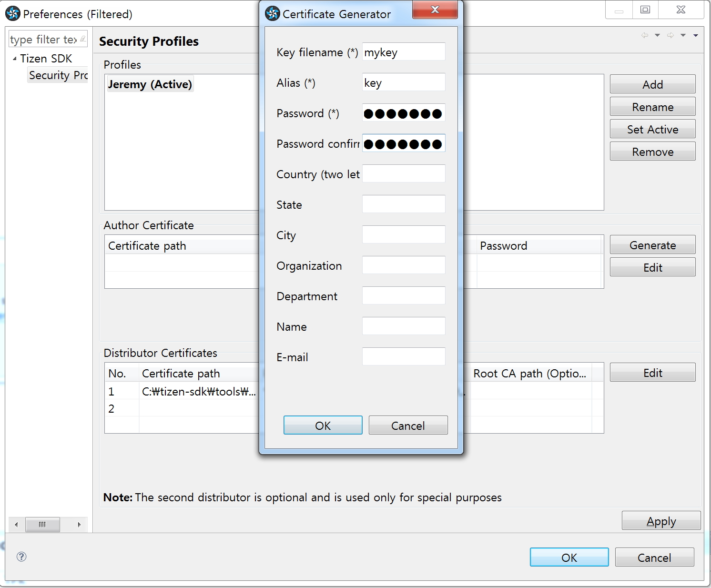Viewport: 711px width, 588px height.
Task: Open back history dropdown arrow
Action: [658, 35]
